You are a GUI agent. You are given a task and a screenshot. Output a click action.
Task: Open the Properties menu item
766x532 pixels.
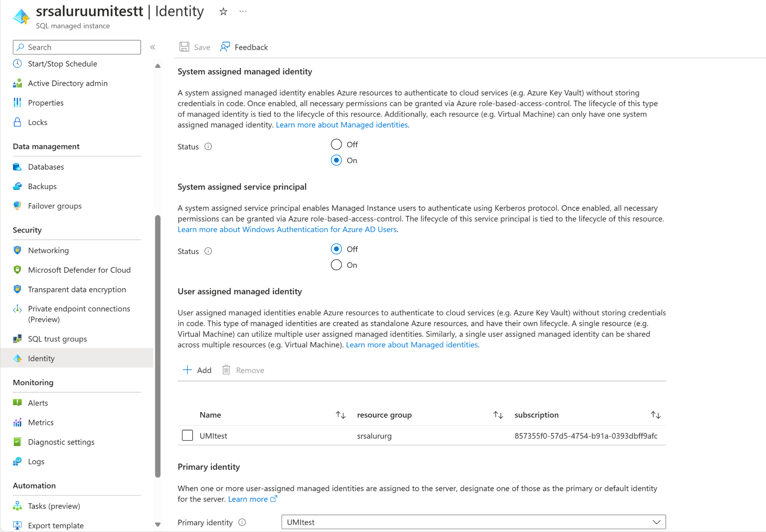pyautogui.click(x=46, y=103)
